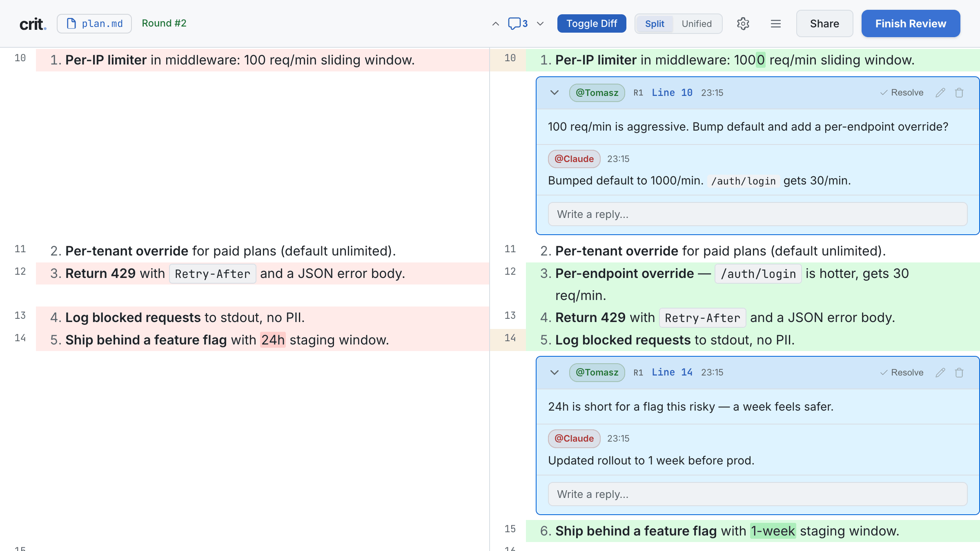980x551 pixels.
Task: Resolve the Line 14 comment
Action: click(902, 372)
